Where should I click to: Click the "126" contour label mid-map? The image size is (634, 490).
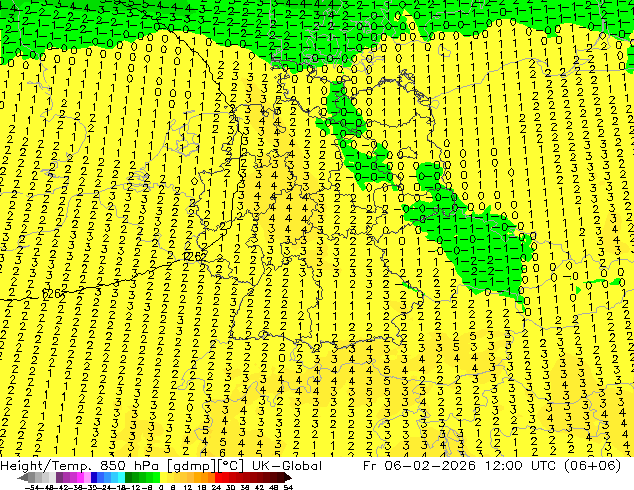195,256
